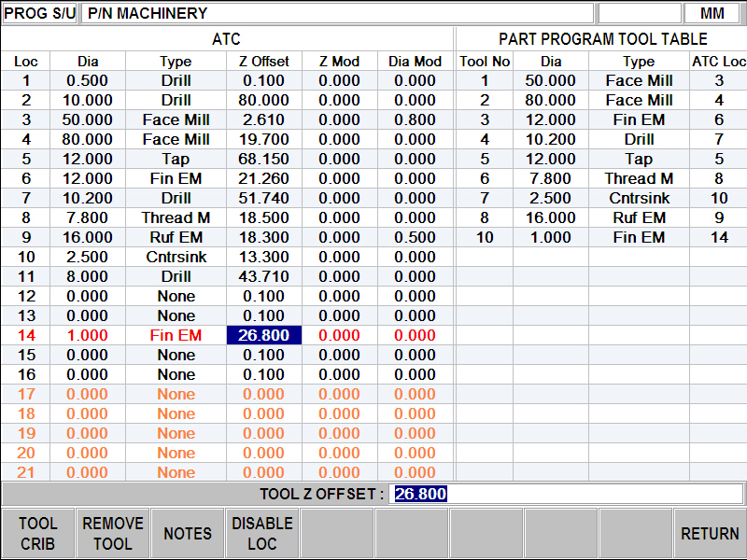Click ATC Loc 14 for Tool No 10
Viewport: 747px width, 560px height.
(x=720, y=237)
